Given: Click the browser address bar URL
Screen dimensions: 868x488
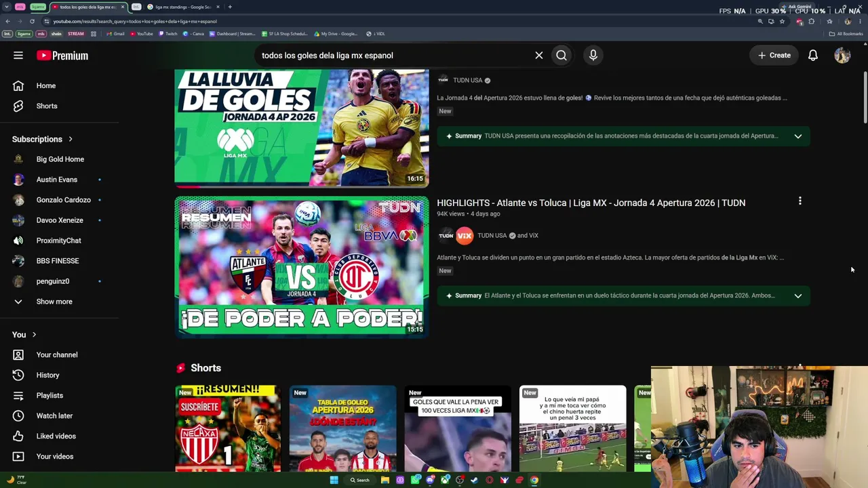Looking at the screenshot, I should click(x=136, y=21).
